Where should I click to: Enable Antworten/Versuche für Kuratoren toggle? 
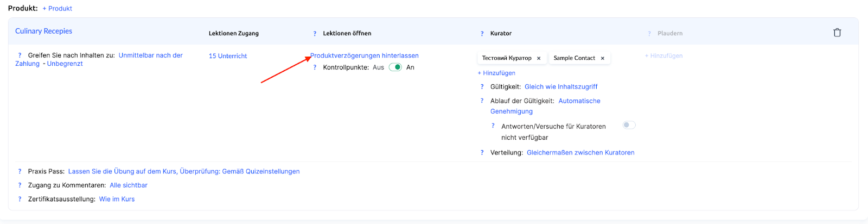coord(629,125)
